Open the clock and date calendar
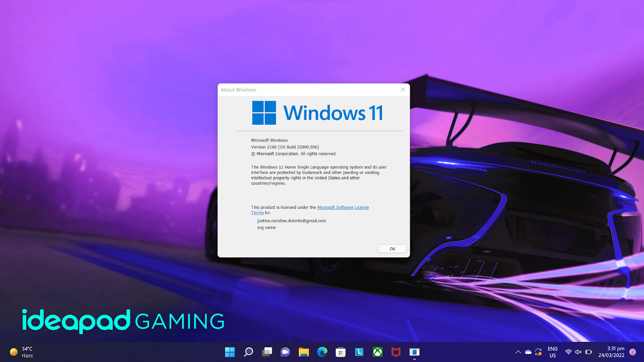The height and width of the screenshot is (362, 644). click(x=611, y=352)
